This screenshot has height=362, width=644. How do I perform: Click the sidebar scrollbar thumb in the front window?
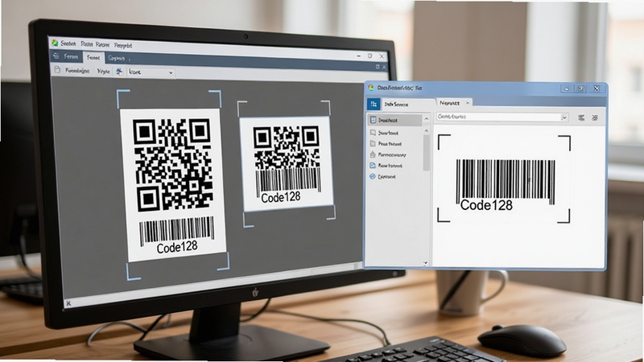(427, 152)
